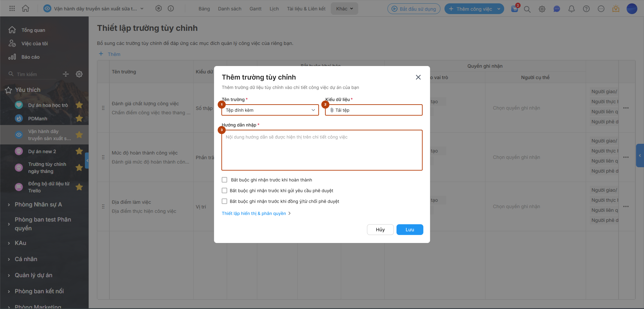Check Bắt buộc ghi nhận trước khi hoàn thành
Screen dimensions: 644x309
(x=224, y=180)
